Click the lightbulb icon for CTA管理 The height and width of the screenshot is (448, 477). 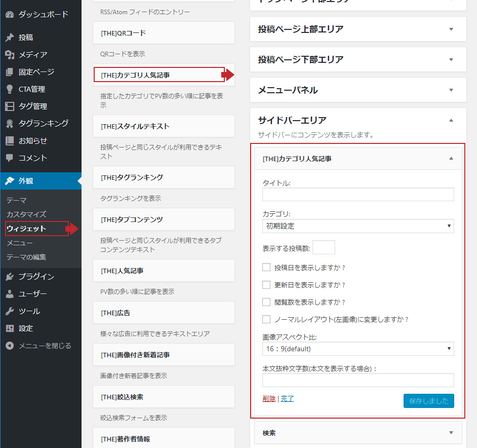10,89
